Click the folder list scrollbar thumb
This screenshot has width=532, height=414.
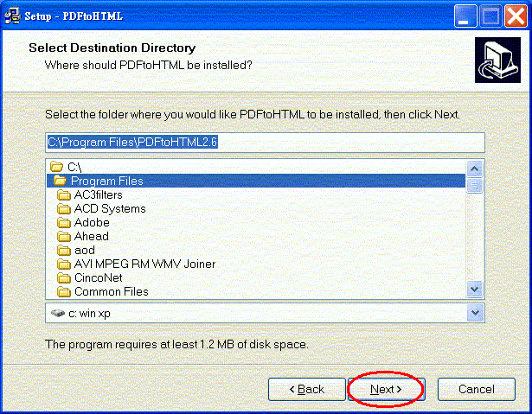475,186
